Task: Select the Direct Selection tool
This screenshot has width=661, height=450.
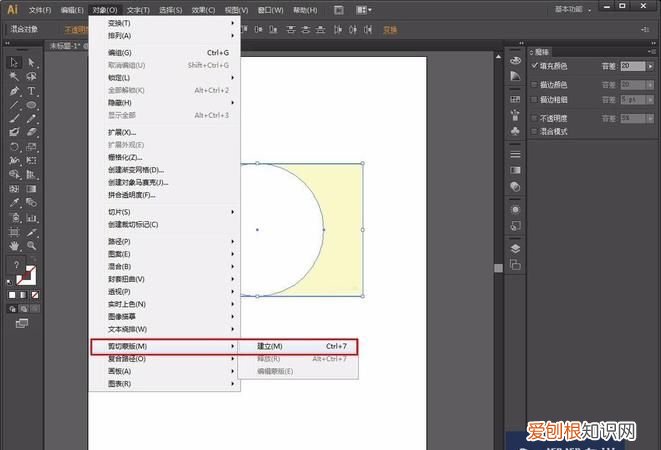Action: 31,62
